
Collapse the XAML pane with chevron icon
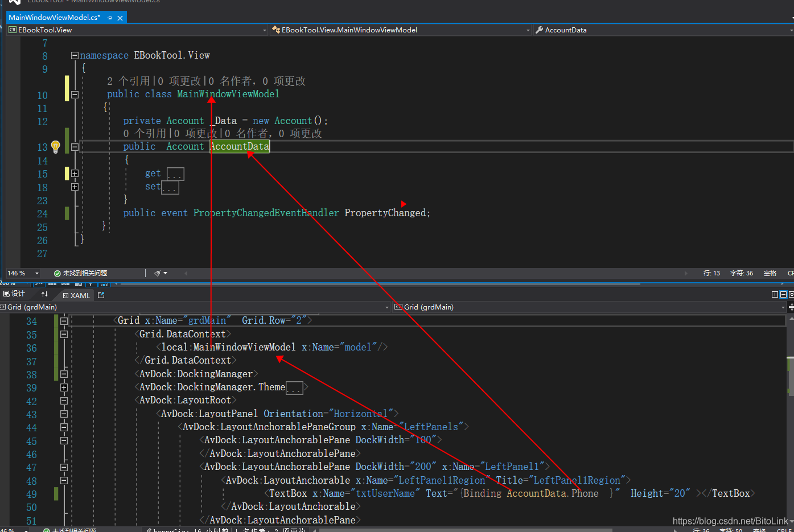(x=791, y=295)
